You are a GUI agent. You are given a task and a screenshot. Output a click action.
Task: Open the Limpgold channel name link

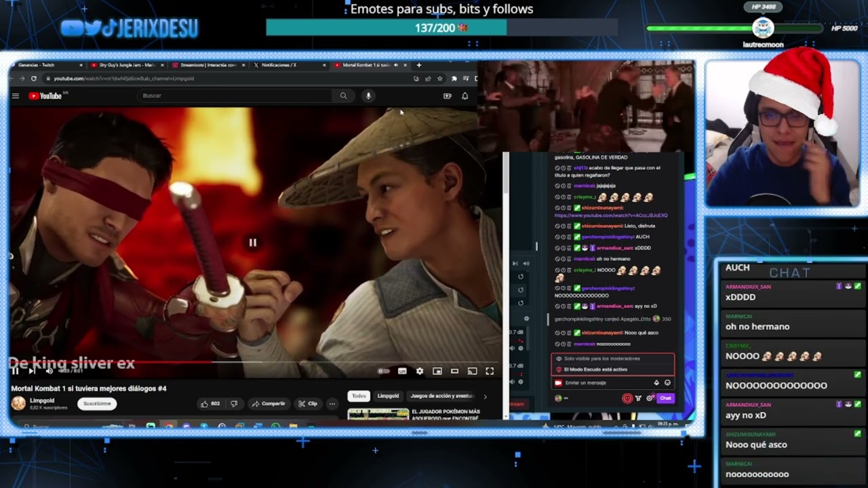(x=42, y=401)
